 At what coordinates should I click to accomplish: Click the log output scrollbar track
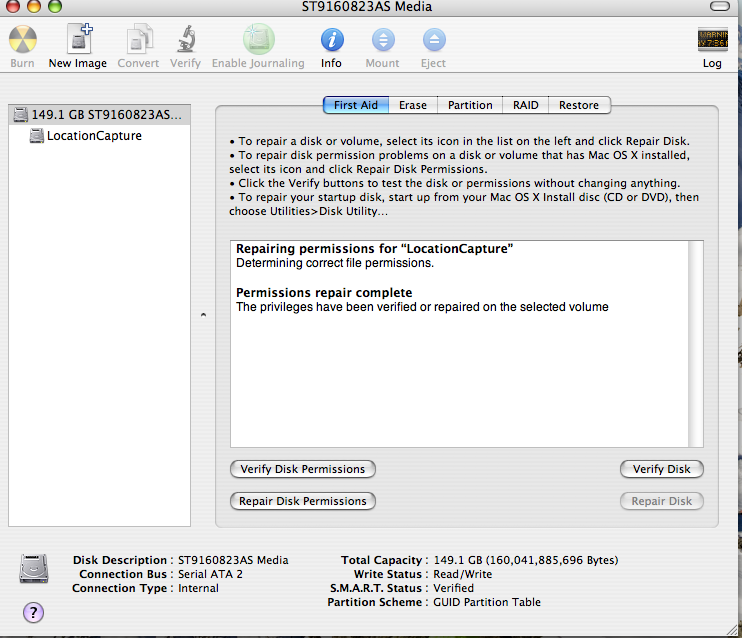[696, 344]
